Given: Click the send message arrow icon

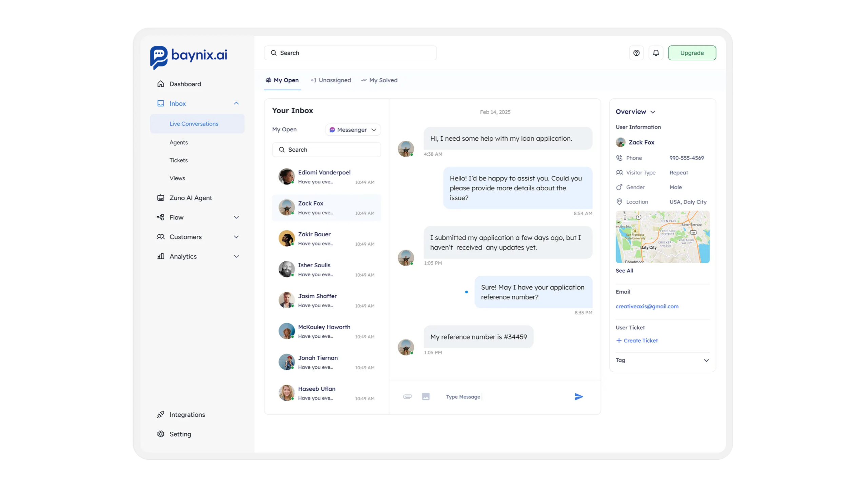Looking at the screenshot, I should pos(578,396).
